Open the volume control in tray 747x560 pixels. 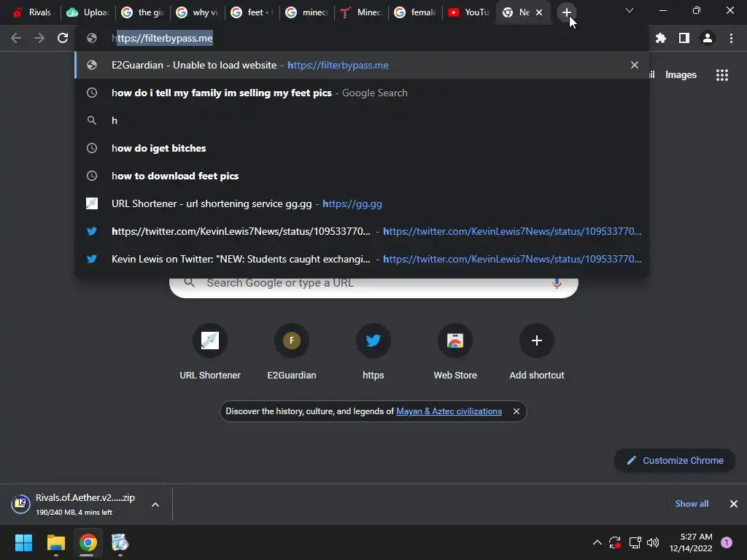tap(653, 542)
